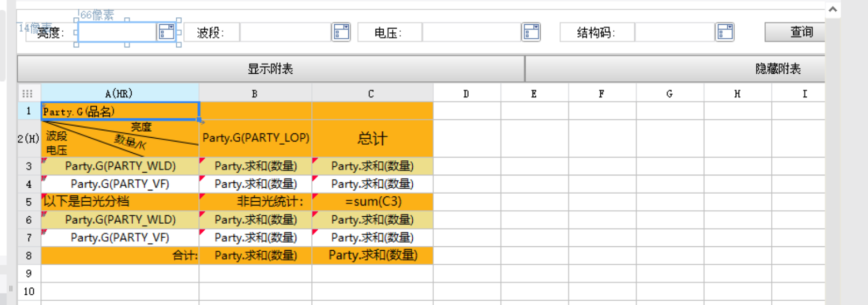Select the =sum(C3) formula cell
Viewport: 868px width, 305px height.
[x=372, y=202]
